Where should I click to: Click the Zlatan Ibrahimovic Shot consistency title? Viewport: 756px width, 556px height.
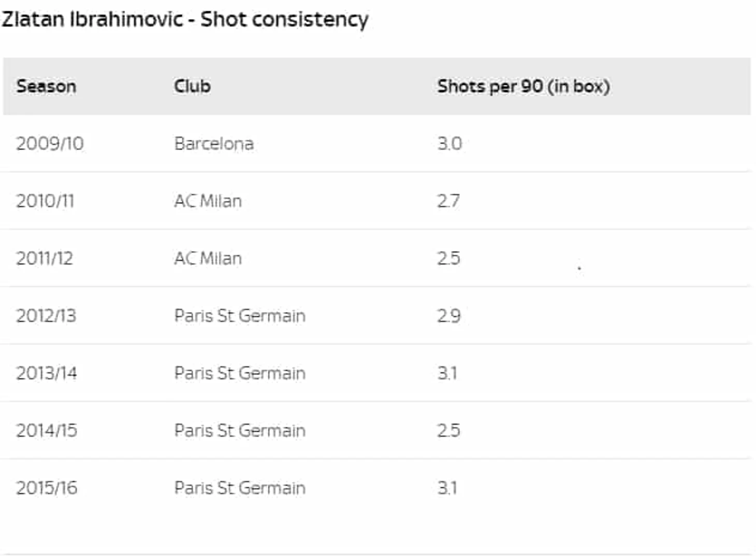(x=185, y=20)
